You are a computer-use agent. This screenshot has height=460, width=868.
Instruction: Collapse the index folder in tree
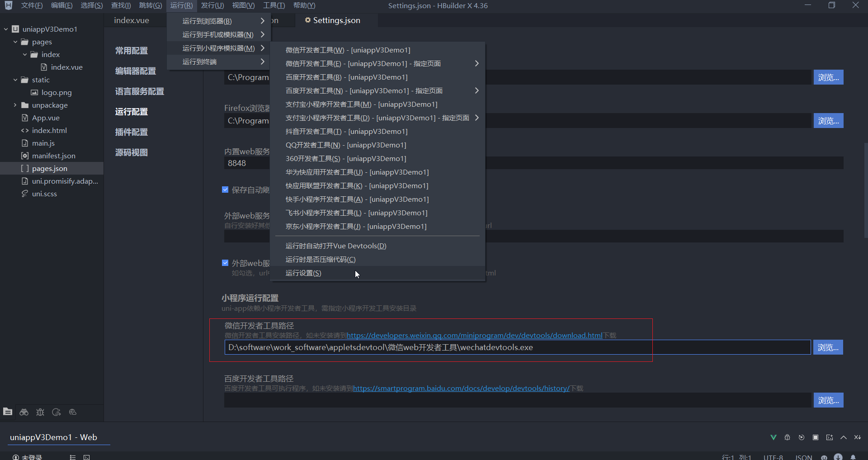pyautogui.click(x=25, y=54)
